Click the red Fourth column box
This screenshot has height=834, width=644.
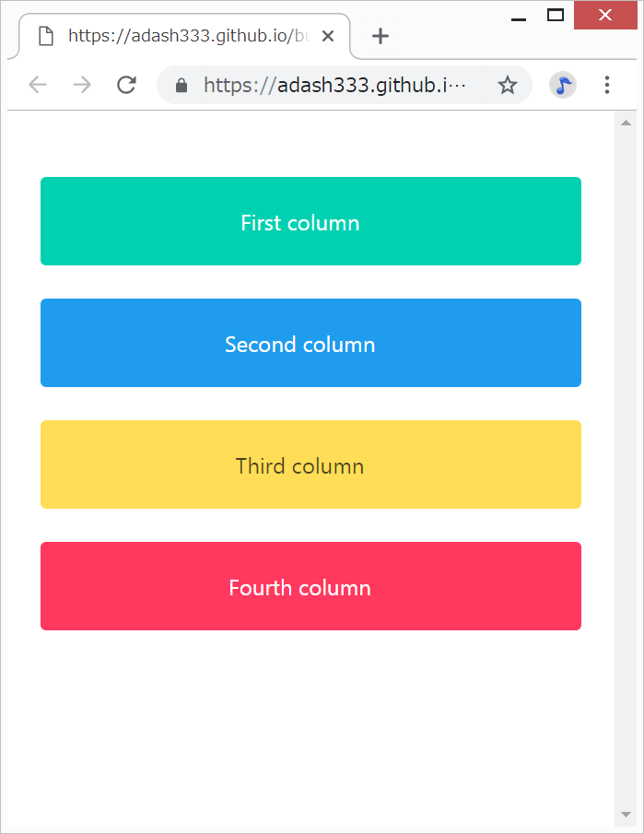pos(310,586)
